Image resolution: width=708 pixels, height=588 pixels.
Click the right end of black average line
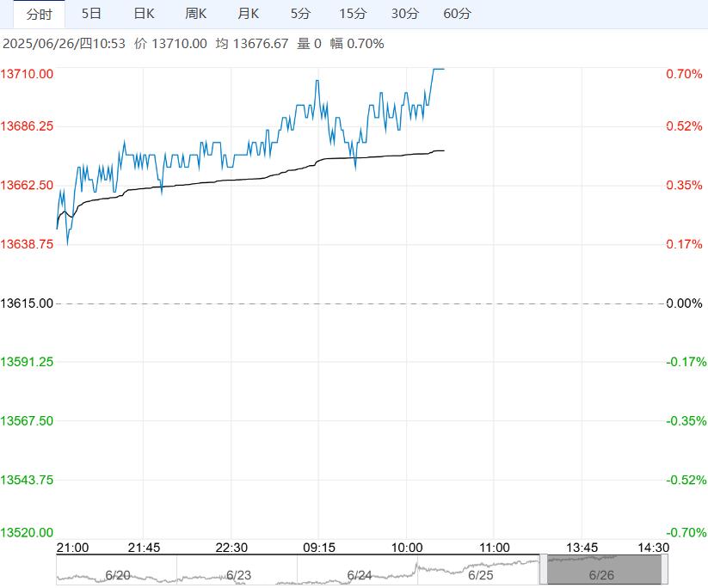click(x=443, y=150)
